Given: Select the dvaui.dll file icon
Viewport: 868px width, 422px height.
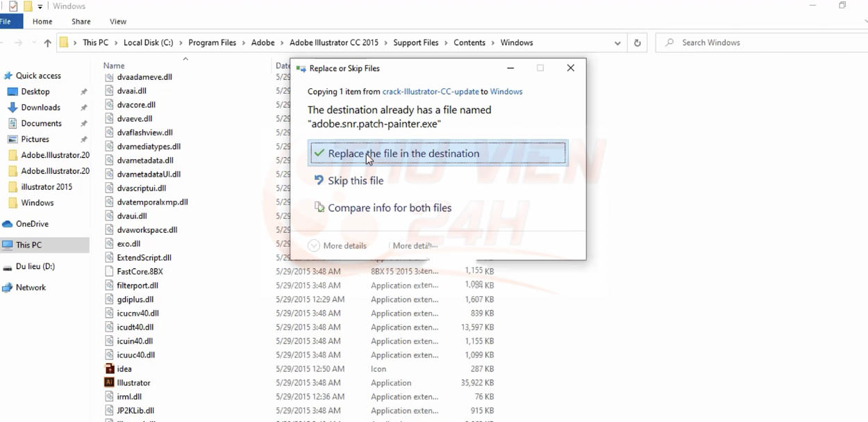Looking at the screenshot, I should tap(109, 216).
